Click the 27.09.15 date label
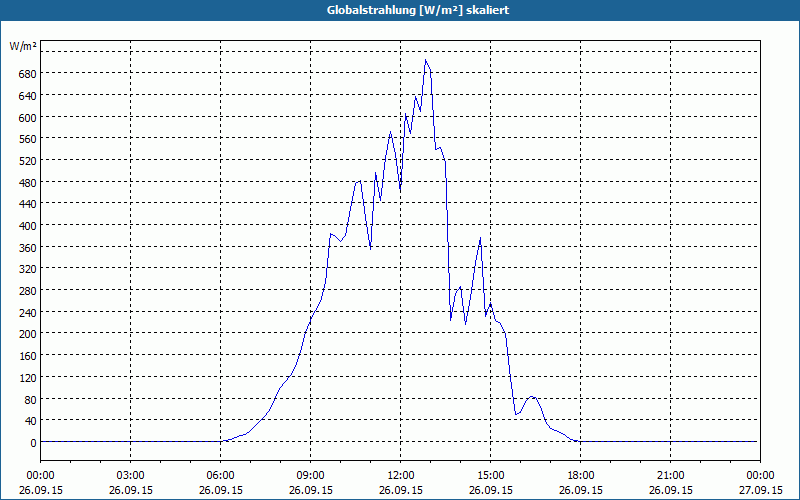800x500 pixels. pos(760,490)
